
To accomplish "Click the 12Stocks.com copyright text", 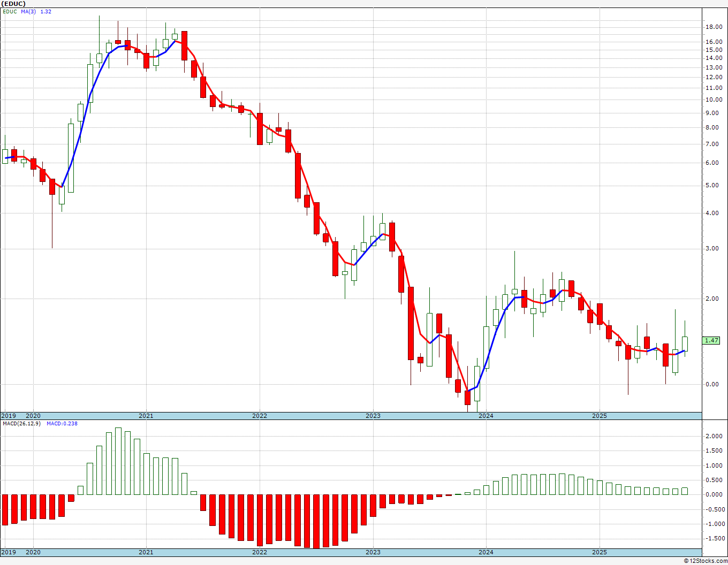I will [705, 561].
